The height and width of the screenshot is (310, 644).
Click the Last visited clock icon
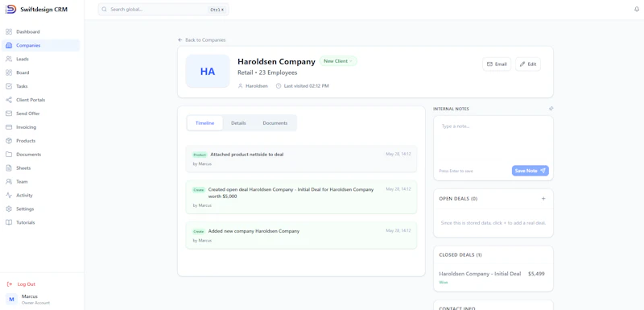pyautogui.click(x=279, y=86)
